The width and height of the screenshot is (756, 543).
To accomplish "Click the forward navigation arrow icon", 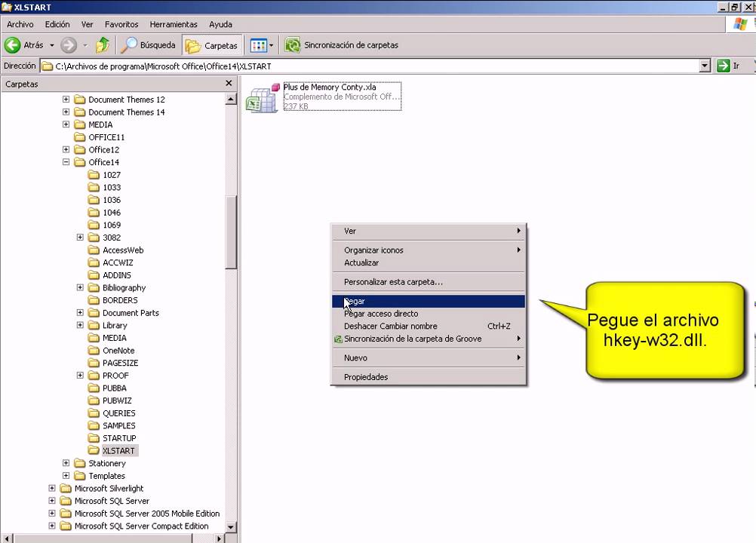I will pos(69,45).
